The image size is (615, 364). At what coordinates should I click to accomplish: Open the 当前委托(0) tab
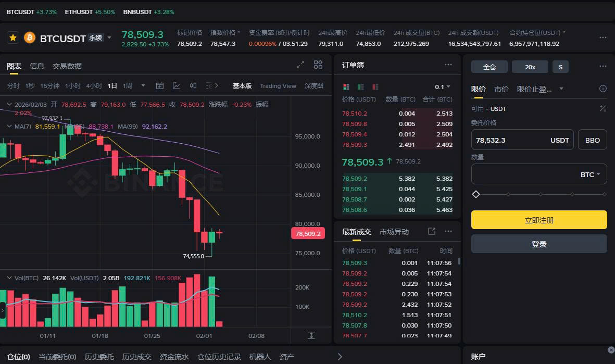point(57,357)
